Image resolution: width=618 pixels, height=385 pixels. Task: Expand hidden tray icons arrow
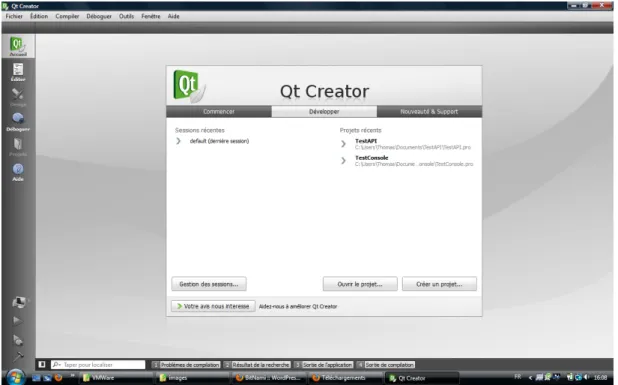coord(530,378)
